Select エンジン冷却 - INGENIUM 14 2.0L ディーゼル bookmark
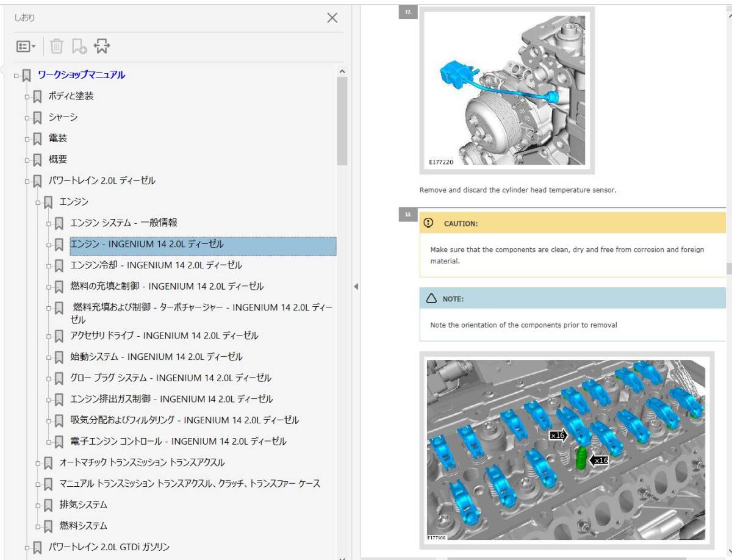732x560 pixels. [156, 265]
